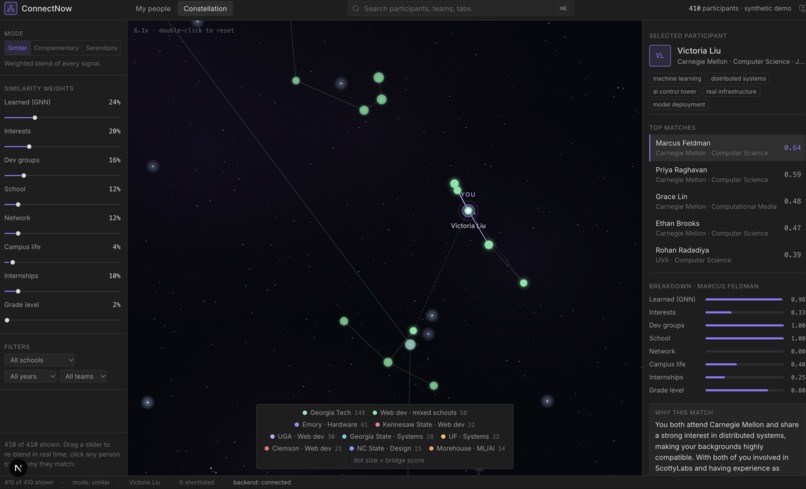The image size is (806, 489).
Task: Click the 410 participants header text
Action: coord(740,8)
